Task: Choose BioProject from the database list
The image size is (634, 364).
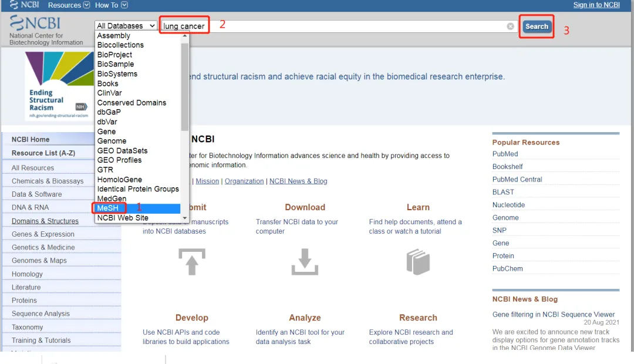Action: [x=137, y=55]
